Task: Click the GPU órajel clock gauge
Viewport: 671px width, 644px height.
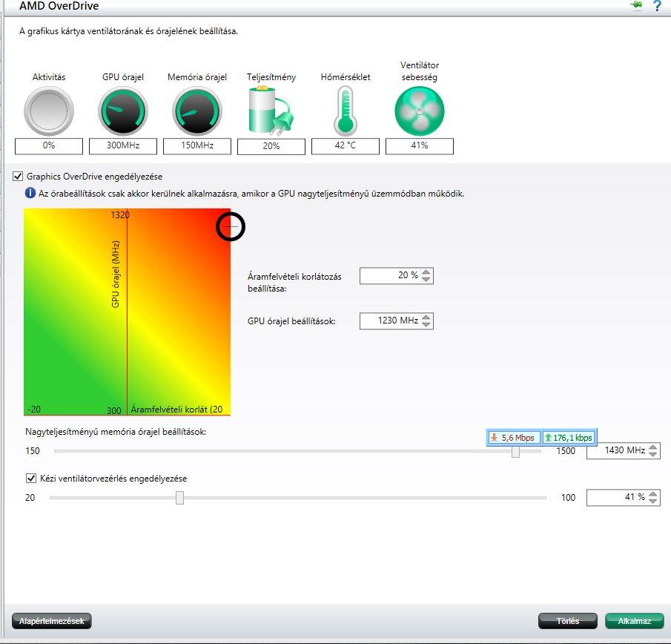Action: (x=123, y=111)
